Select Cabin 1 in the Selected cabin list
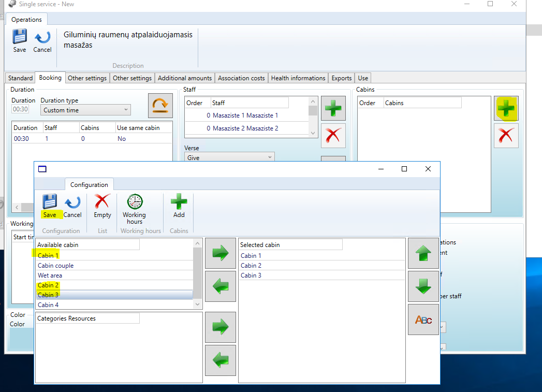The height and width of the screenshot is (392, 542). pyautogui.click(x=322, y=255)
